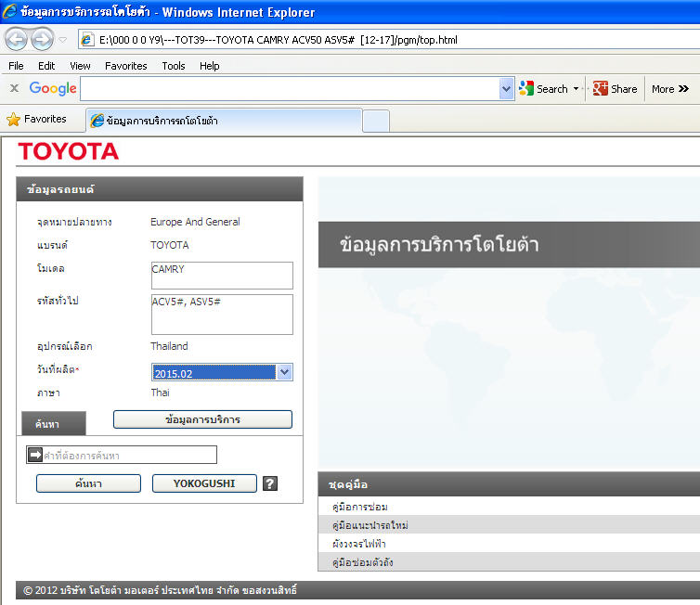The width and height of the screenshot is (700, 605).
Task: Click the Google toolbar search box
Action: point(291,89)
